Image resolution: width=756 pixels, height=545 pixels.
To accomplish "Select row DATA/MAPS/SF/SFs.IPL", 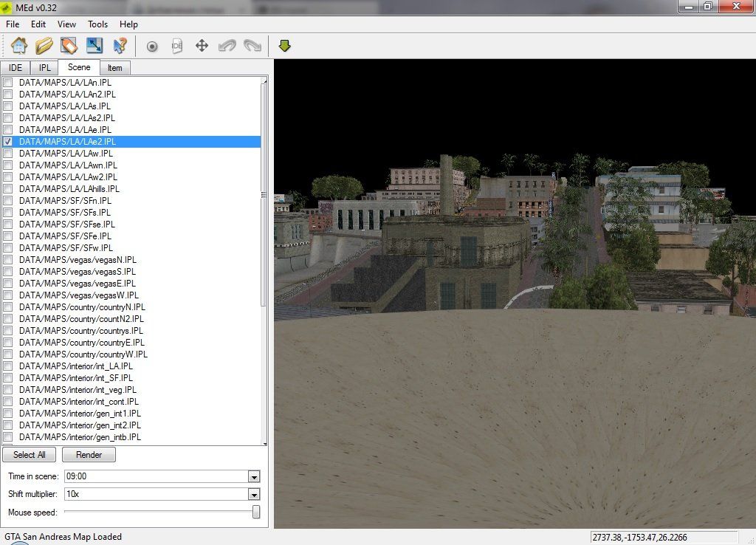I will point(131,212).
